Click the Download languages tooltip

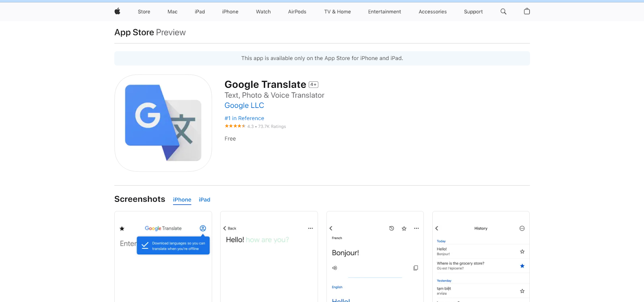coord(173,246)
